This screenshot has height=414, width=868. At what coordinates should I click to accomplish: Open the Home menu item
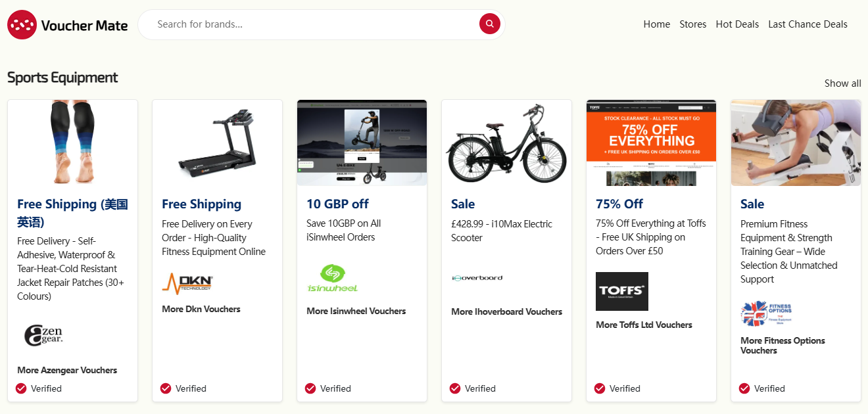coord(656,24)
